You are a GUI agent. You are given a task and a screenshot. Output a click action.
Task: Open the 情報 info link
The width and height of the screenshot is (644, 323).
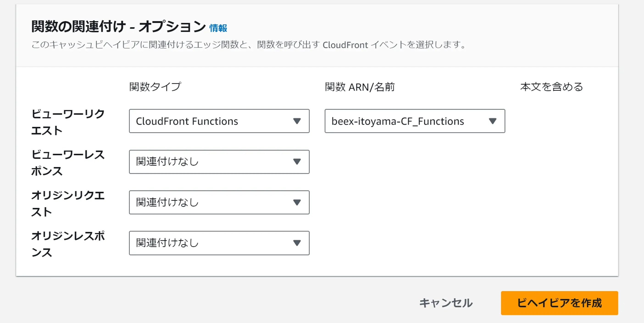pyautogui.click(x=218, y=28)
